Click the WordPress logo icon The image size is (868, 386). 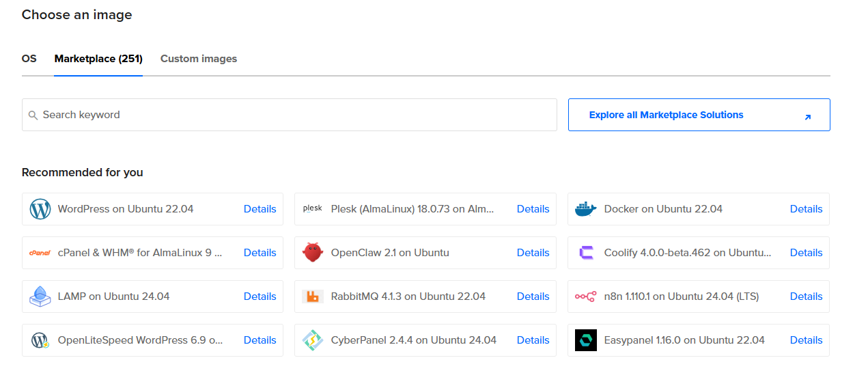40,209
